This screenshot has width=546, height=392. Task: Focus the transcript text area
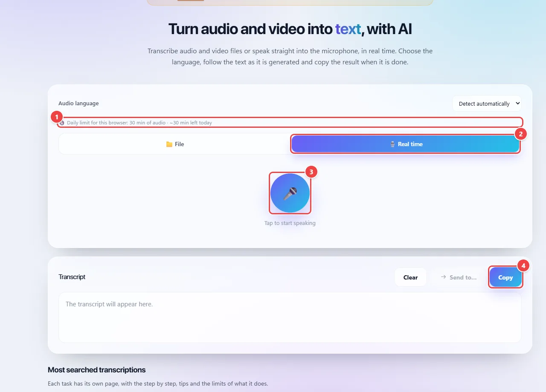coord(290,317)
